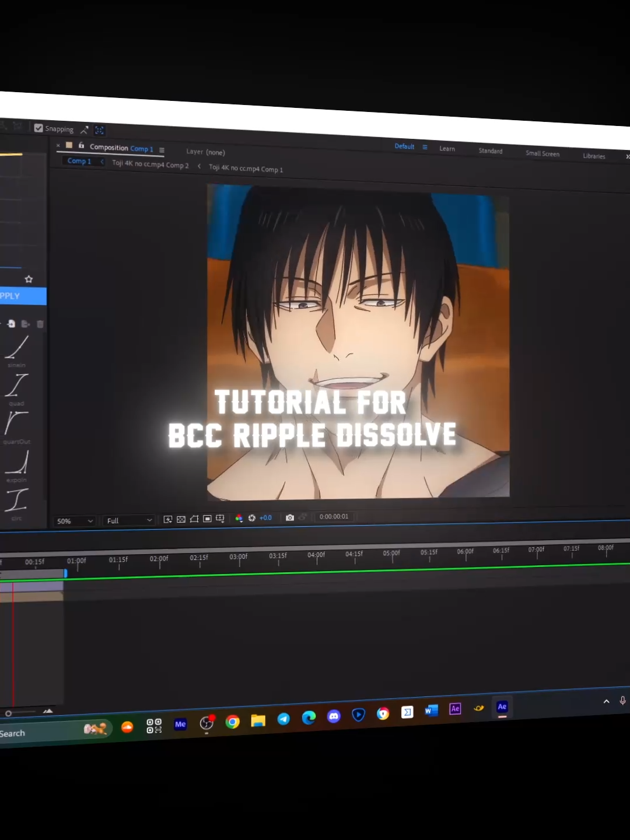Image resolution: width=630 pixels, height=840 pixels.
Task: Open the Learn workspace link
Action: [x=447, y=149]
